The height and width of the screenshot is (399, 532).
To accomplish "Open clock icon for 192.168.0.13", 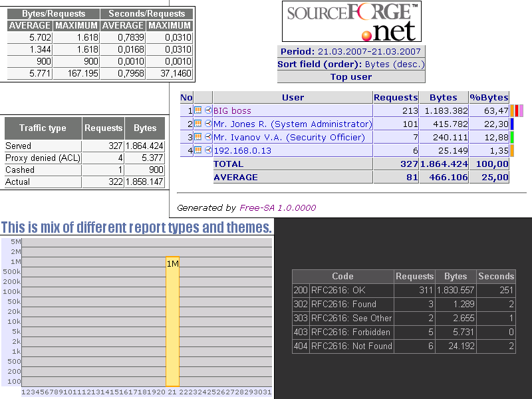I will tap(208, 150).
